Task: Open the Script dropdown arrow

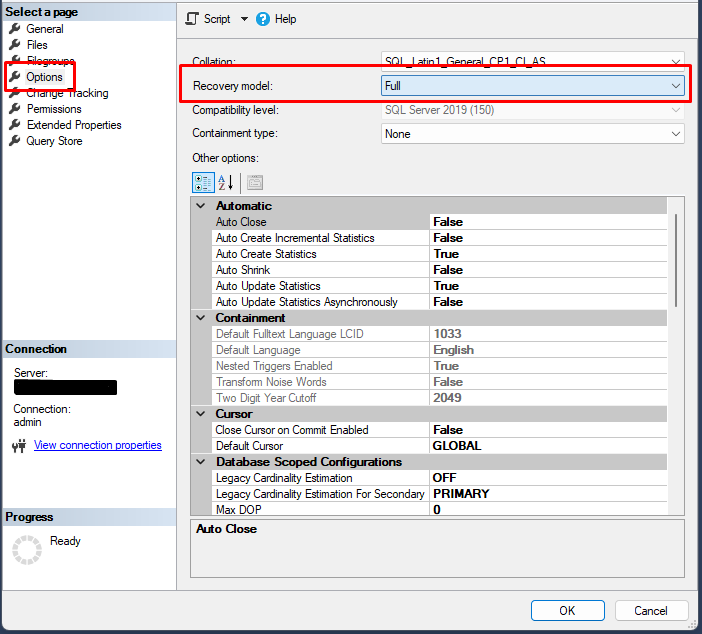Action: (244, 19)
